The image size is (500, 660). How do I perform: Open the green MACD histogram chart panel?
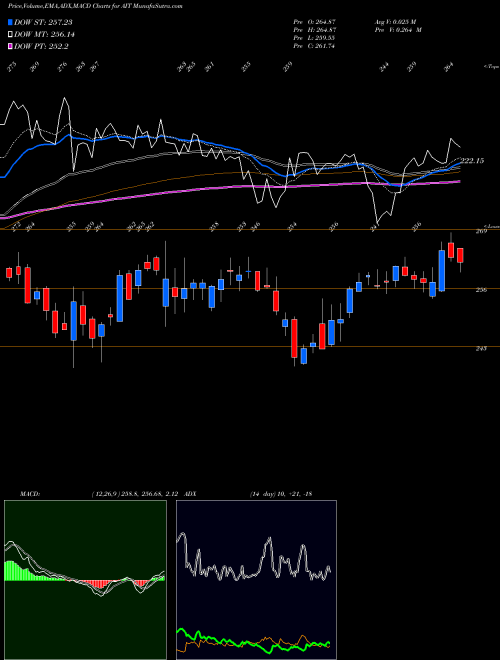tap(85, 580)
